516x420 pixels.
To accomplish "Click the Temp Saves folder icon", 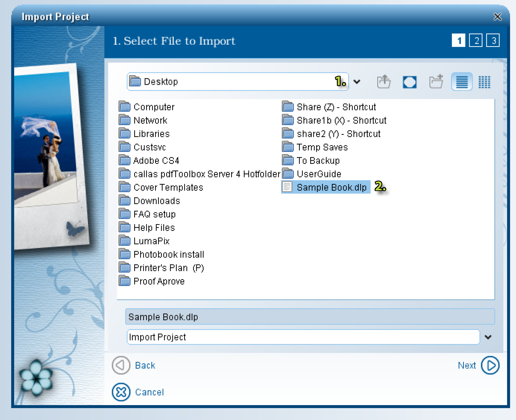I will [288, 147].
